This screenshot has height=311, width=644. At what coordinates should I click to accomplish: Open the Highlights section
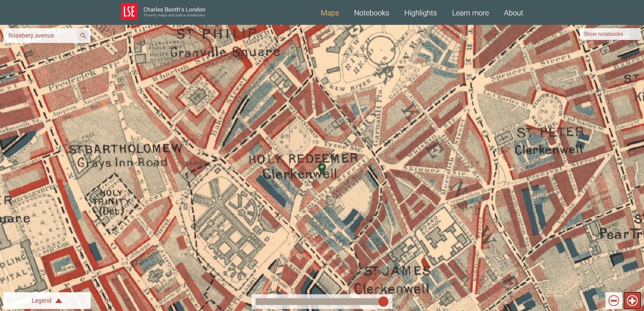[x=420, y=13]
